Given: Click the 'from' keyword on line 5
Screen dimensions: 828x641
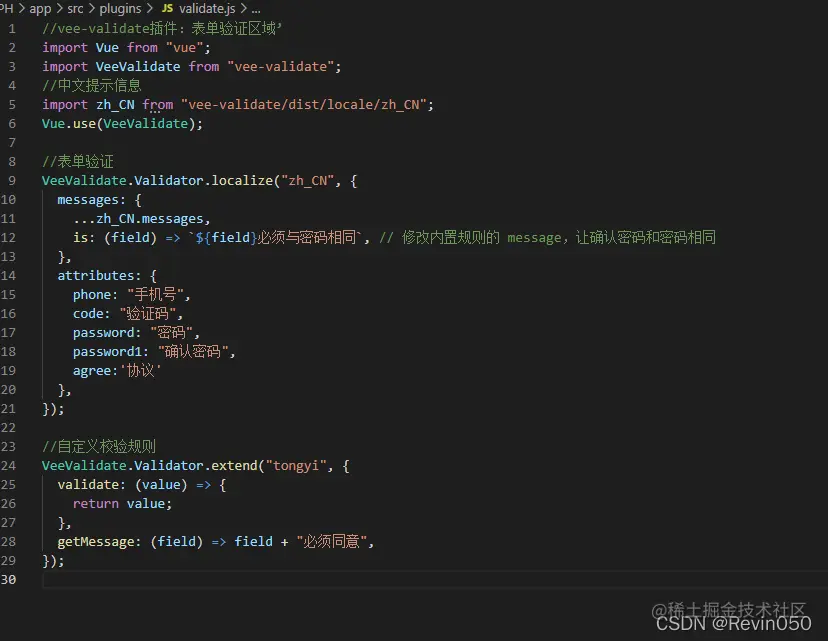Looking at the screenshot, I should click(x=157, y=105).
